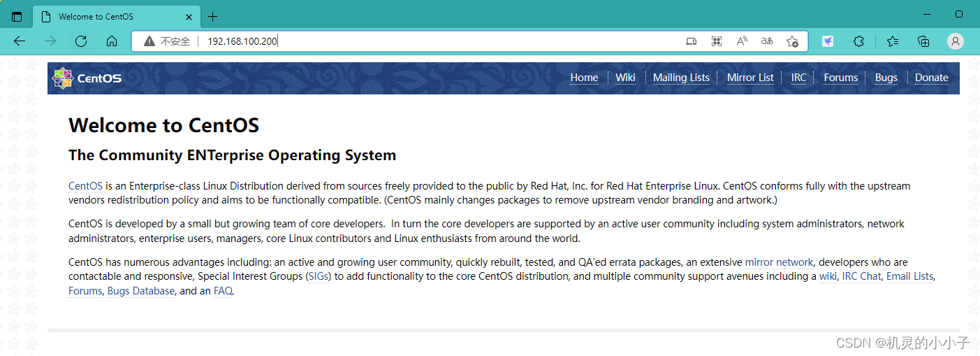Follow the wiki link in the paragraph
This screenshot has width=980, height=356.
(828, 276)
